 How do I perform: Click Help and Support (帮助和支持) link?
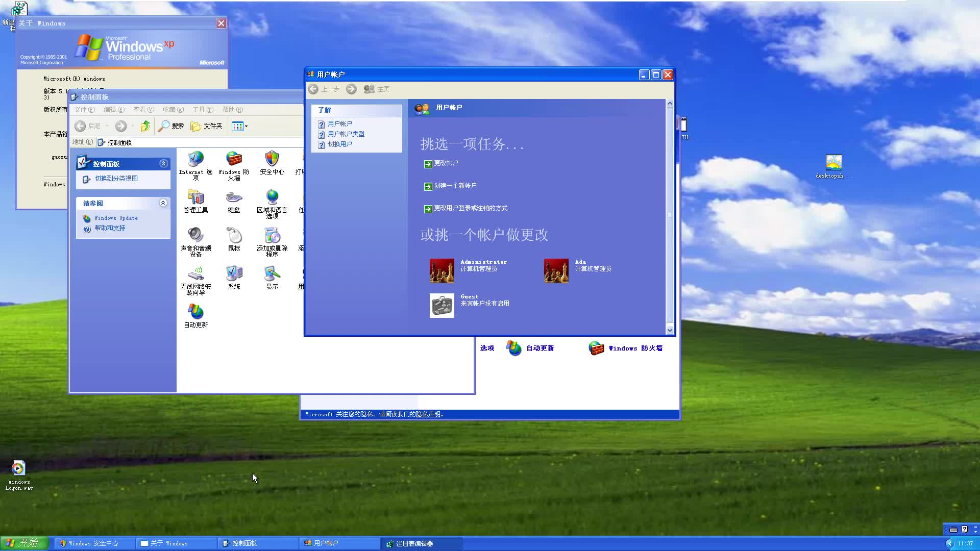110,228
